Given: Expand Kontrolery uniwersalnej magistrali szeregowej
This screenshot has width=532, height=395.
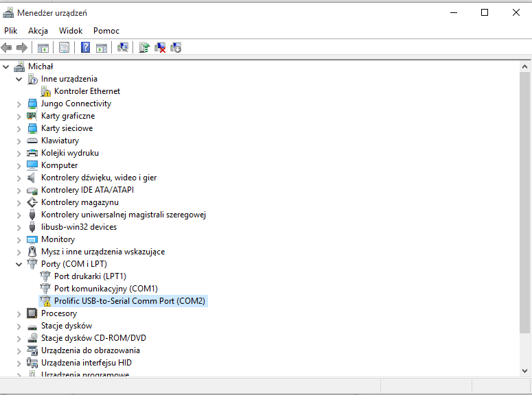Looking at the screenshot, I should [19, 215].
